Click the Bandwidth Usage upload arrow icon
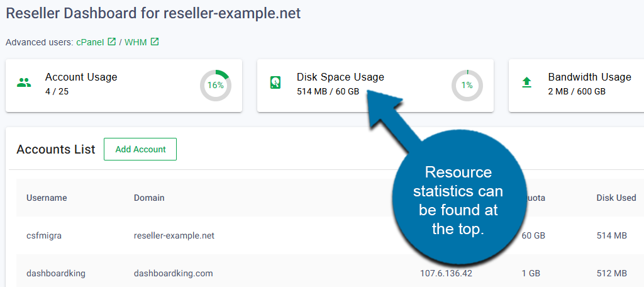 526,82
